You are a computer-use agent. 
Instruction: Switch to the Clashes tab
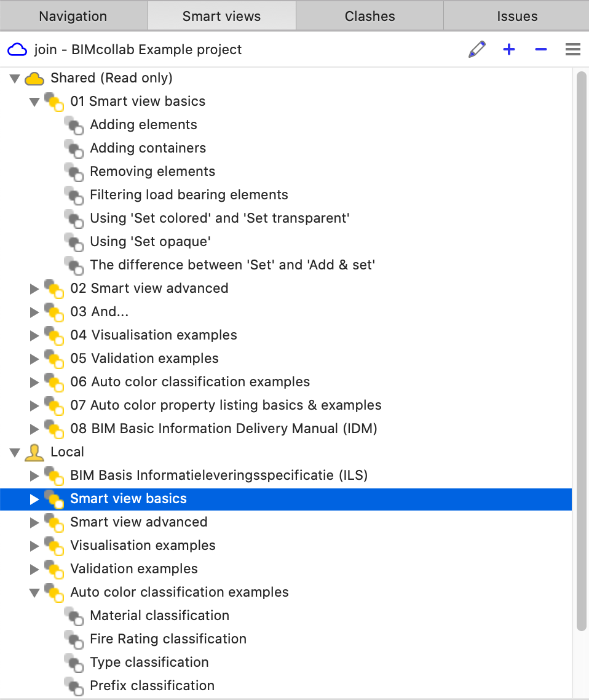370,17
